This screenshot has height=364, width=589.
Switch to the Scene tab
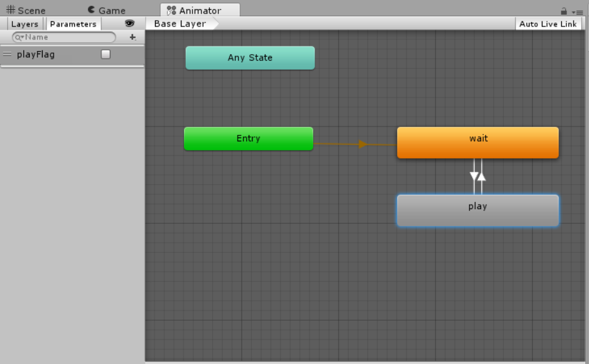26,10
